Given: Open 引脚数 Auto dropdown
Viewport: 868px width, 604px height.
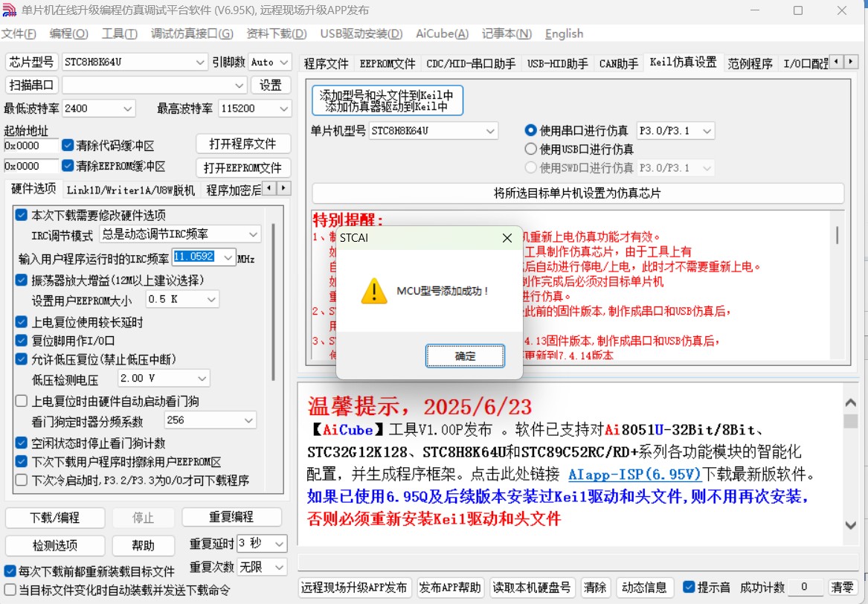Looking at the screenshot, I should pyautogui.click(x=269, y=62).
